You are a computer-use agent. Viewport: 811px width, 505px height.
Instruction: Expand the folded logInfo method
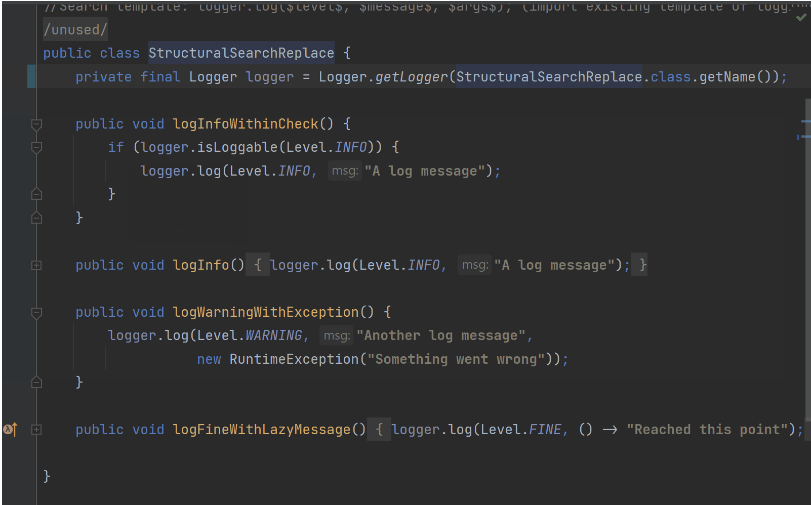pyautogui.click(x=36, y=265)
